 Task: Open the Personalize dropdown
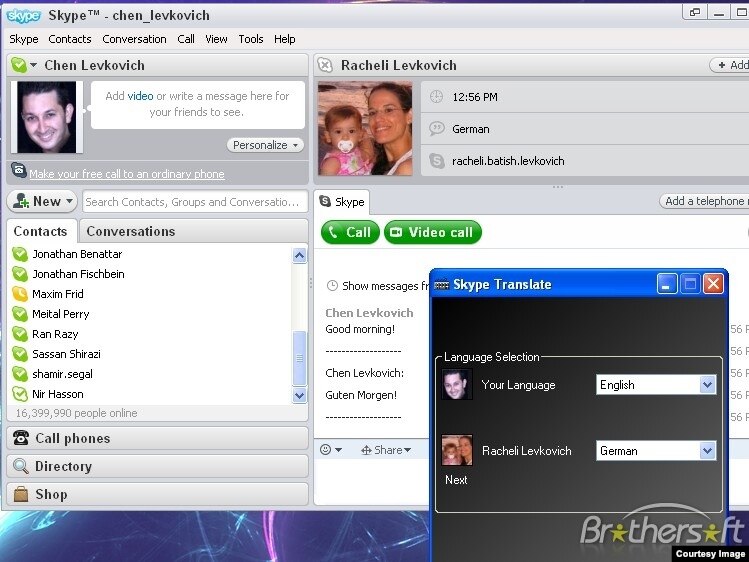(266, 145)
